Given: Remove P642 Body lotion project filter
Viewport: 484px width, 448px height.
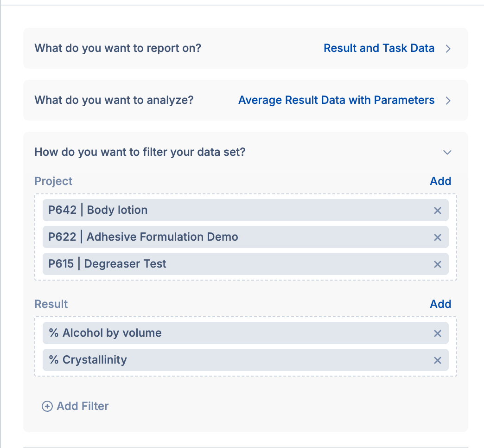Looking at the screenshot, I should (437, 211).
